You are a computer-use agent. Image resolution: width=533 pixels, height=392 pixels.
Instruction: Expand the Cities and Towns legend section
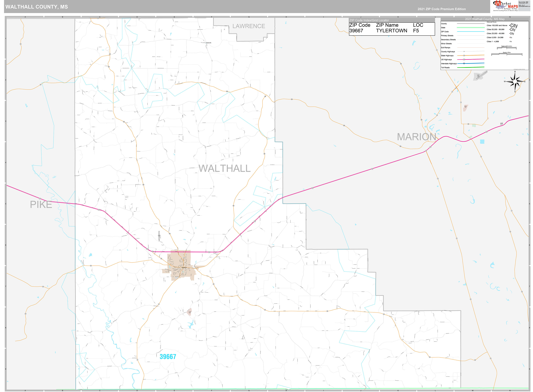pos(492,22)
